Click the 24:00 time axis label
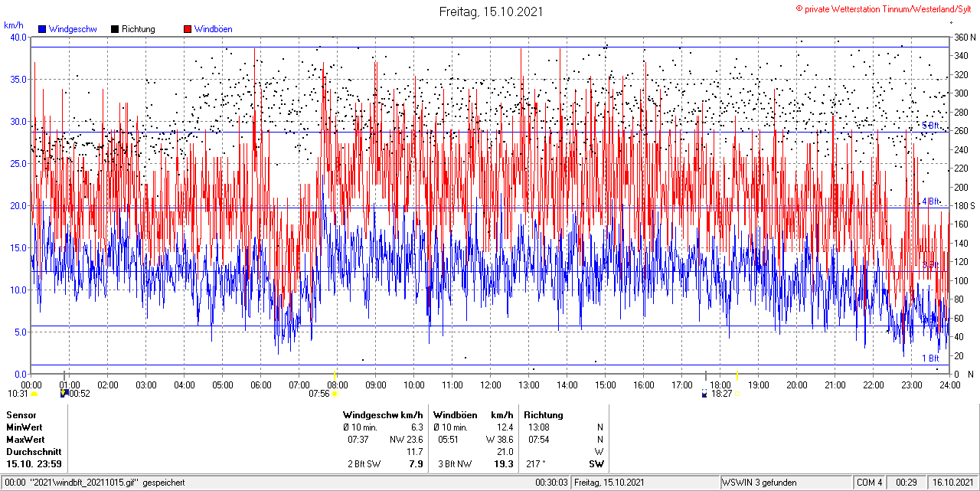Image resolution: width=980 pixels, height=491 pixels. coord(950,385)
